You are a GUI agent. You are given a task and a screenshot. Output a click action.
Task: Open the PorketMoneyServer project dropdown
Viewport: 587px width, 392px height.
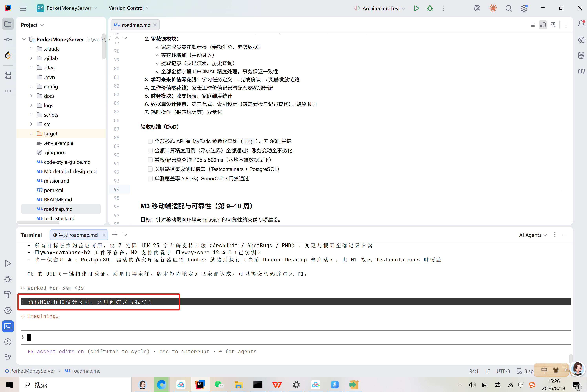(67, 8)
